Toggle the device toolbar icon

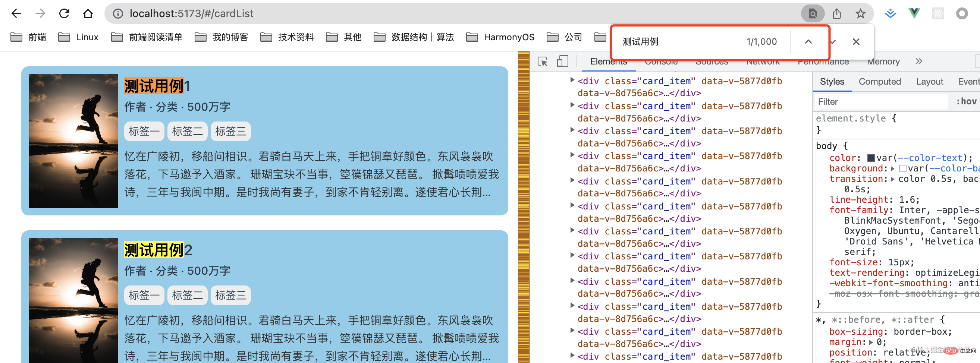pyautogui.click(x=562, y=61)
